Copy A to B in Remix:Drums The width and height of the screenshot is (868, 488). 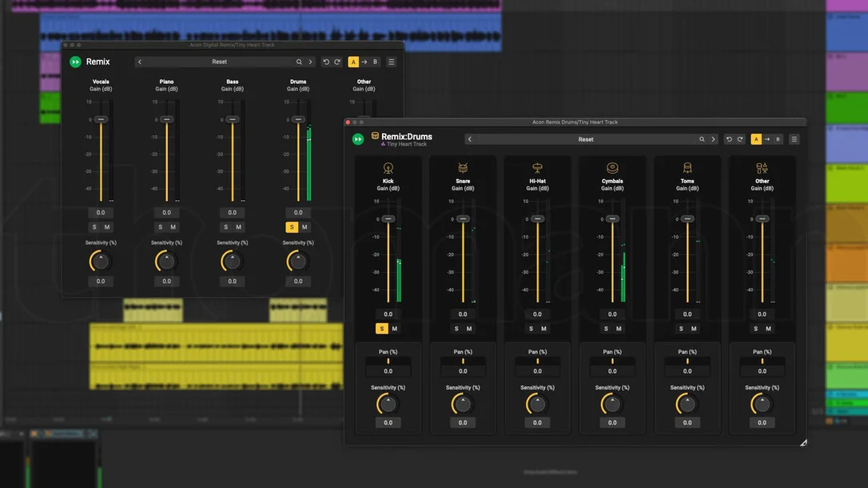tap(766, 139)
